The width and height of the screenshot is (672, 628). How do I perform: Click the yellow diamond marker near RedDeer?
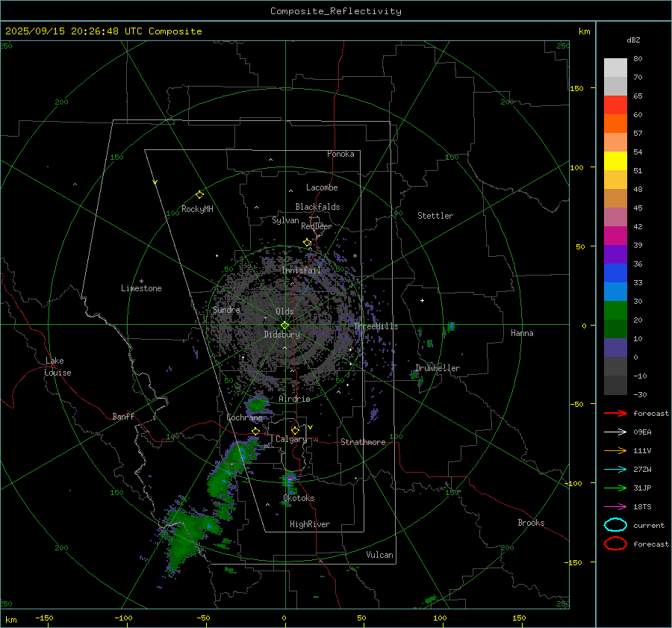pyautogui.click(x=307, y=243)
